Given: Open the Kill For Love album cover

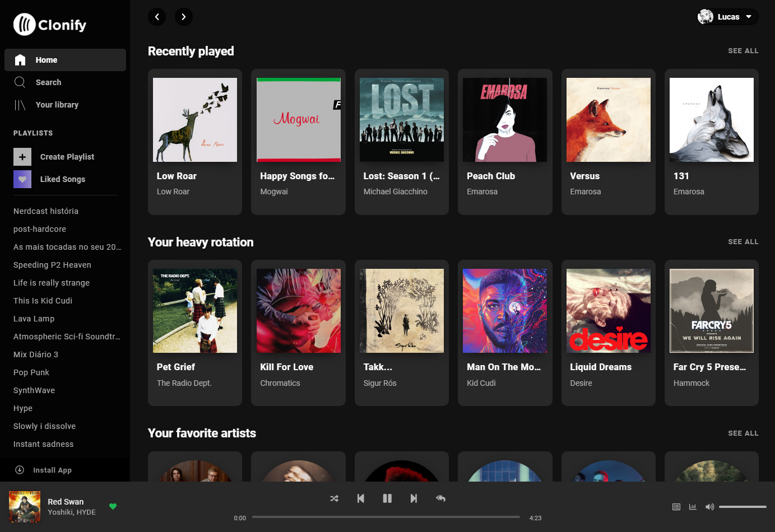Looking at the screenshot, I should click(x=299, y=311).
